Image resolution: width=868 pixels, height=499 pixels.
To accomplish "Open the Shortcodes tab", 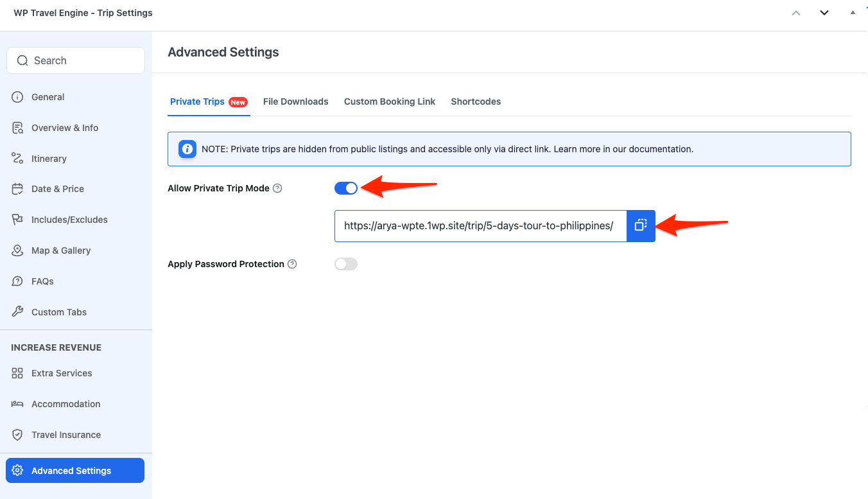I will pyautogui.click(x=476, y=101).
